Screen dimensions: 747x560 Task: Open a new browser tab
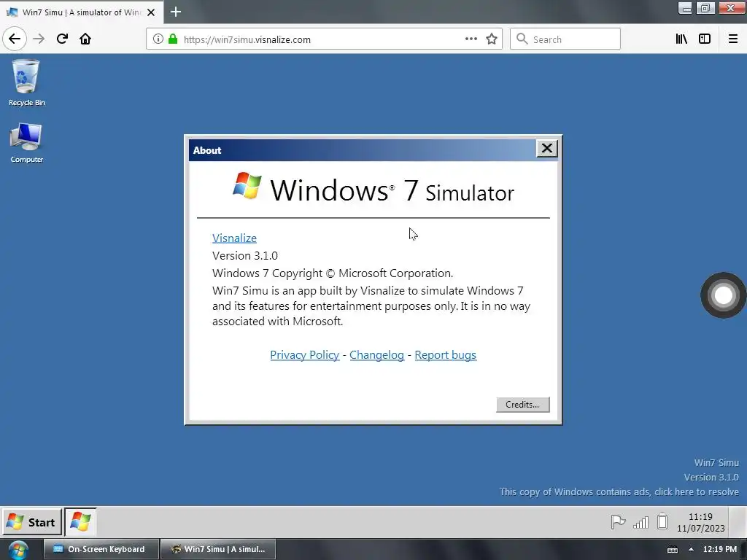(176, 12)
